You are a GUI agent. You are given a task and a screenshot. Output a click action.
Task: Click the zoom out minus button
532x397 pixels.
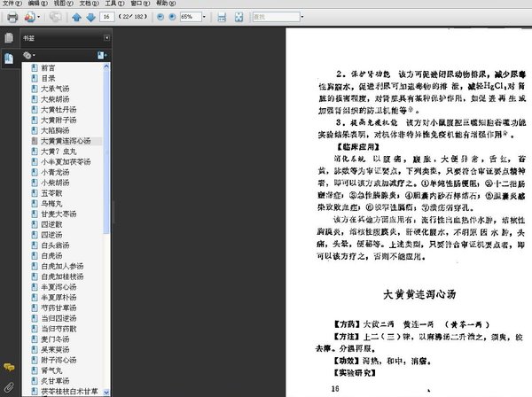click(x=160, y=17)
